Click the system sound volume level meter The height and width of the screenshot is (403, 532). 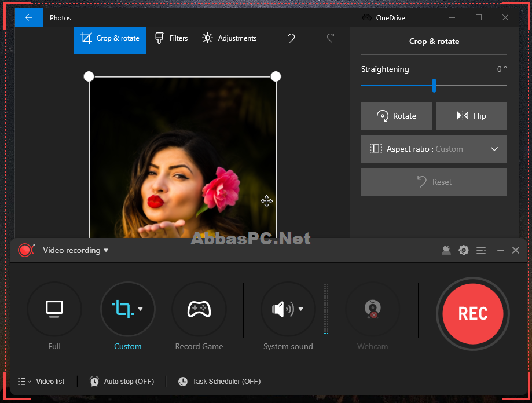point(326,309)
